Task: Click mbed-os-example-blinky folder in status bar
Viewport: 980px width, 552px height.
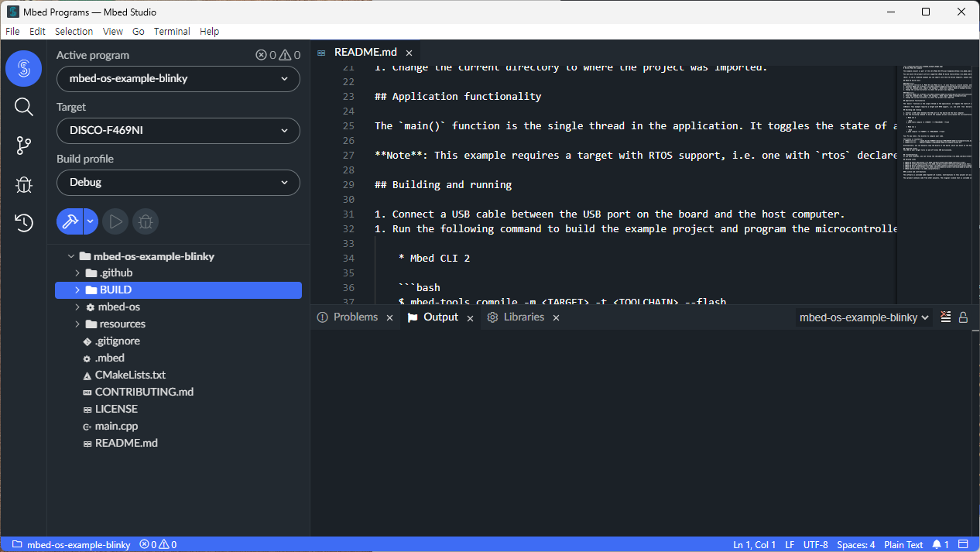Action: 71,544
